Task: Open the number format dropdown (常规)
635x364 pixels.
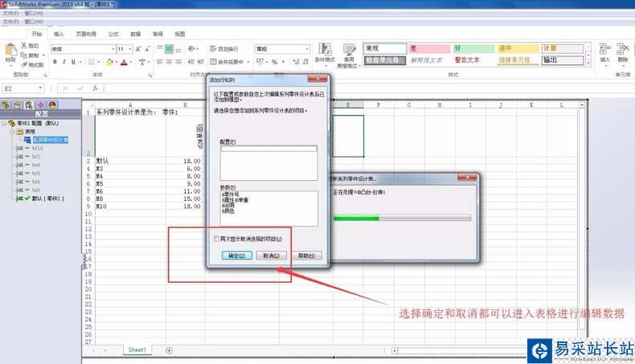Action: point(307,49)
